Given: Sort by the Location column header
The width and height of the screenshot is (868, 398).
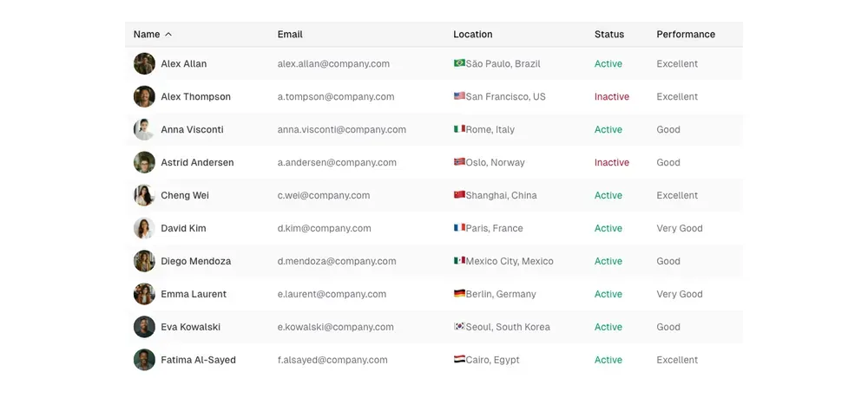Looking at the screenshot, I should (472, 35).
